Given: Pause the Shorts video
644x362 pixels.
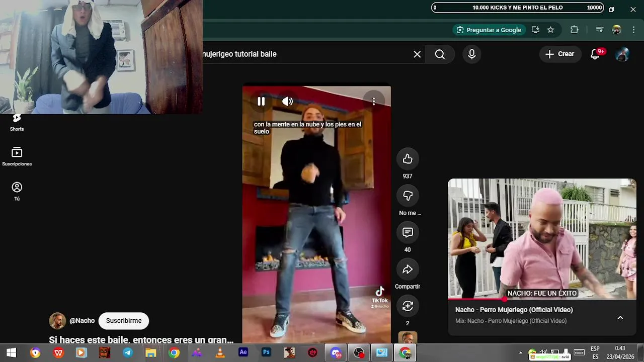Looking at the screenshot, I should coord(261,102).
